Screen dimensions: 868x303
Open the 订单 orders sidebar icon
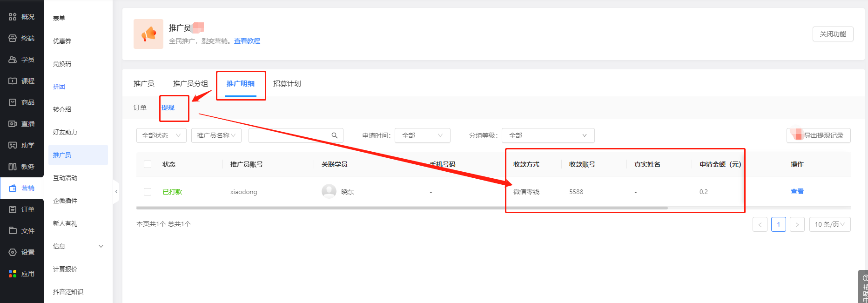(13, 209)
